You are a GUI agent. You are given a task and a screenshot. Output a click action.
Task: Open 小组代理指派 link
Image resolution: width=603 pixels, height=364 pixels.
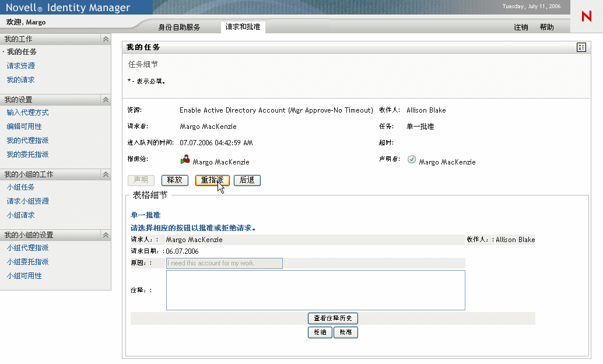(x=27, y=248)
